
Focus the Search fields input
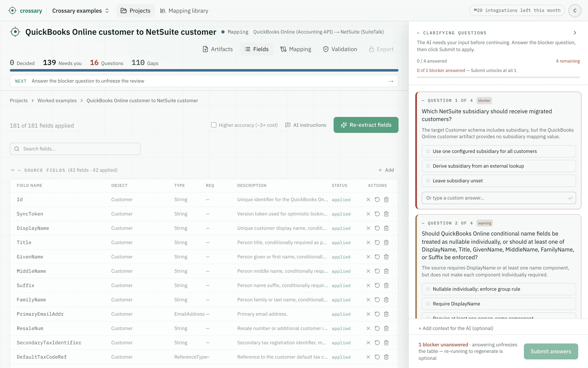(75, 149)
